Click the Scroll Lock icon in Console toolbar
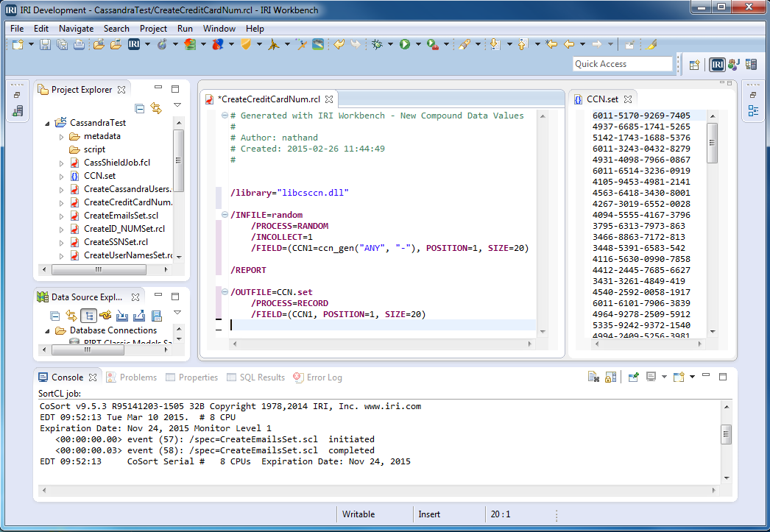 click(610, 377)
